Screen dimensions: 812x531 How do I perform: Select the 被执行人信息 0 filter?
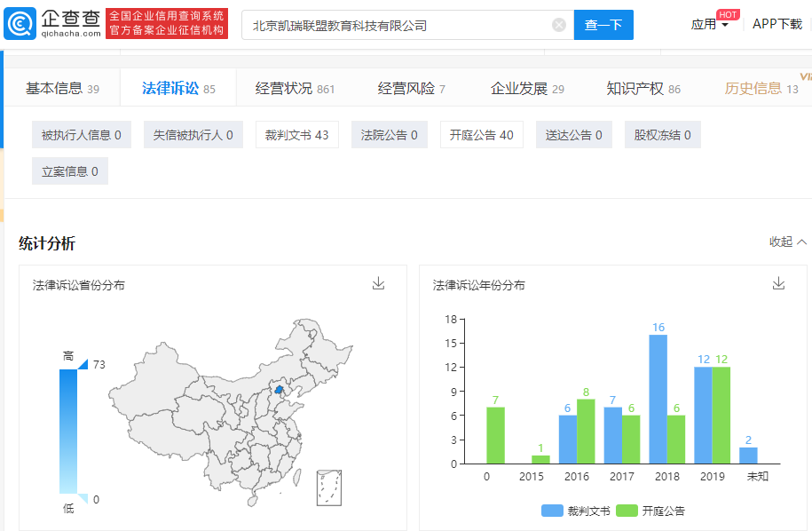pyautogui.click(x=82, y=135)
